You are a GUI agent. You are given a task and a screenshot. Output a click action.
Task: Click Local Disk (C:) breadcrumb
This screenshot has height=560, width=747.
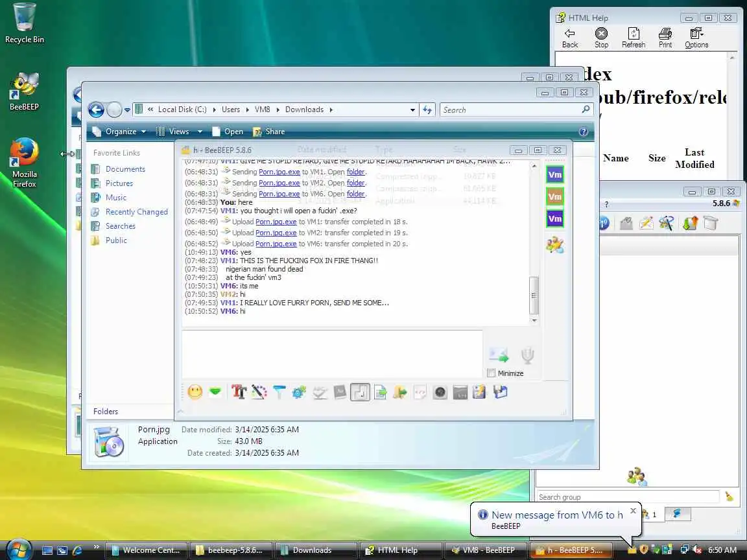tap(182, 110)
